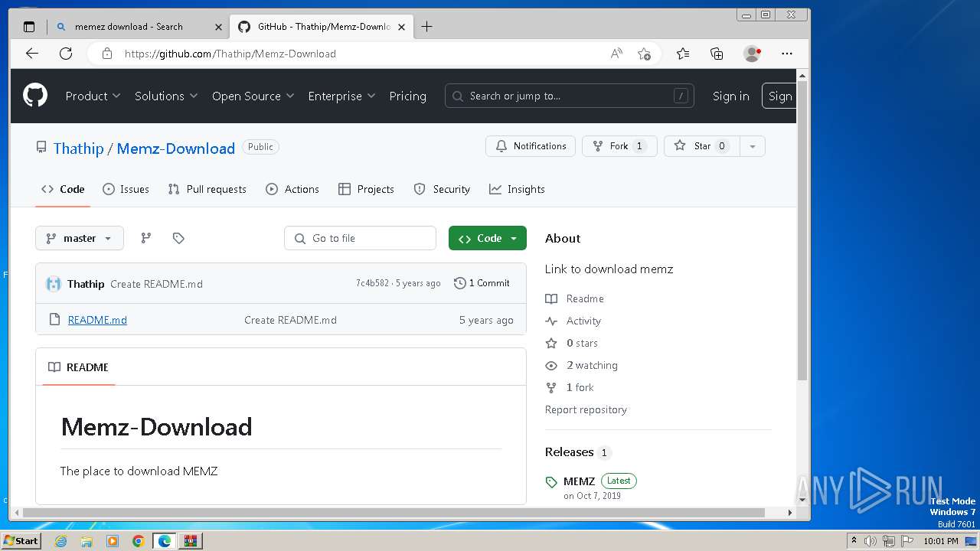Open the browser profile icon
This screenshot has height=551, width=980.
pyautogui.click(x=752, y=54)
